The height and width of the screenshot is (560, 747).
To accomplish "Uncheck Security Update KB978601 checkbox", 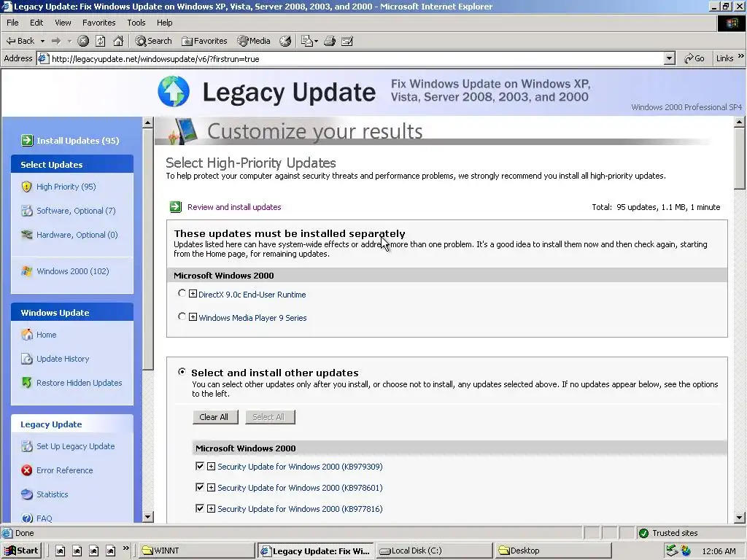I will pyautogui.click(x=200, y=486).
